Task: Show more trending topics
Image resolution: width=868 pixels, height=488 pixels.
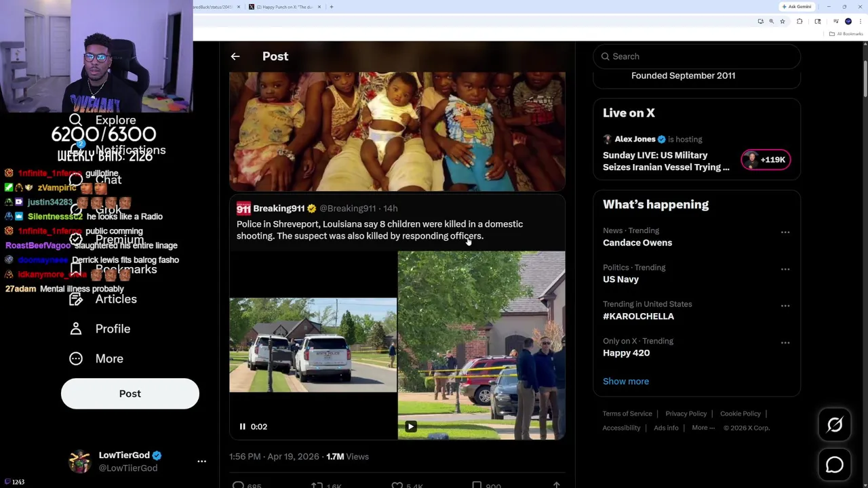Action: click(x=626, y=381)
